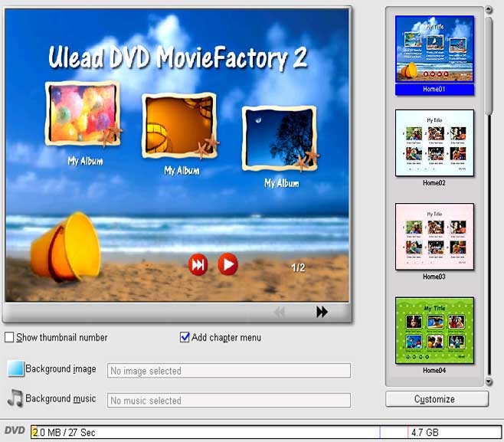
Task: Enable Show thumbnail number checkbox
Action: click(x=9, y=337)
